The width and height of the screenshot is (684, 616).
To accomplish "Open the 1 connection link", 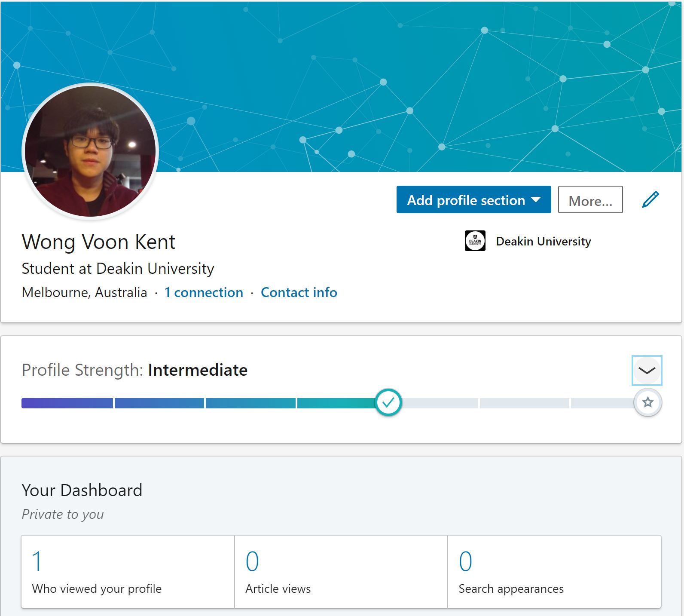I will (x=204, y=292).
